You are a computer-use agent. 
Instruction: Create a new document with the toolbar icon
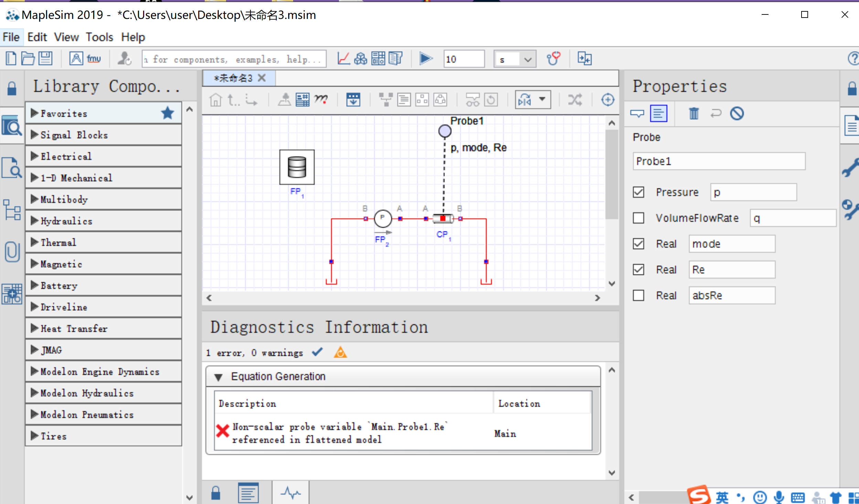coord(11,58)
